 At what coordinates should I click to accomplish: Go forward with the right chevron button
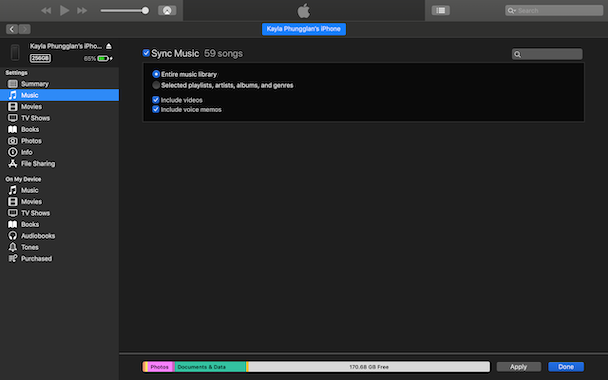(x=24, y=29)
